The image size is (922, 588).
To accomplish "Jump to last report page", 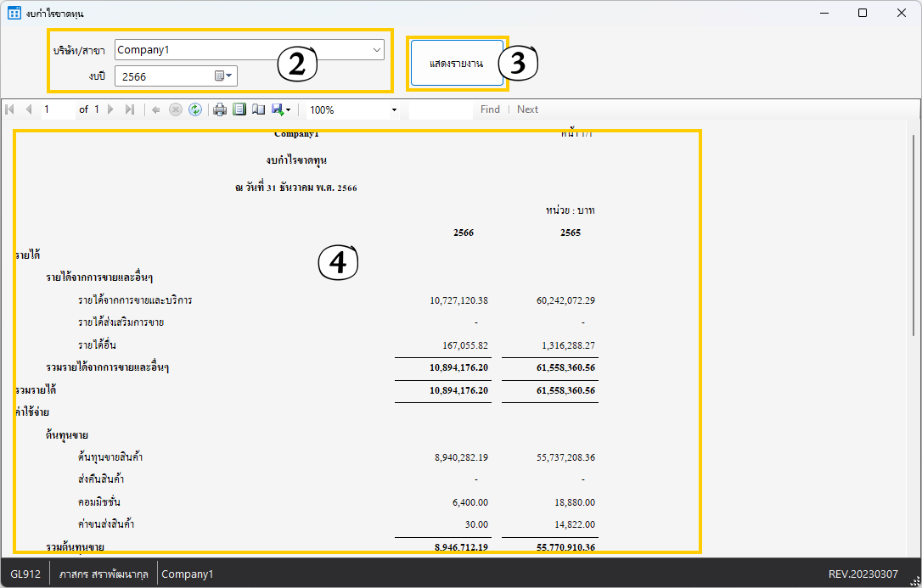I will click(x=129, y=109).
